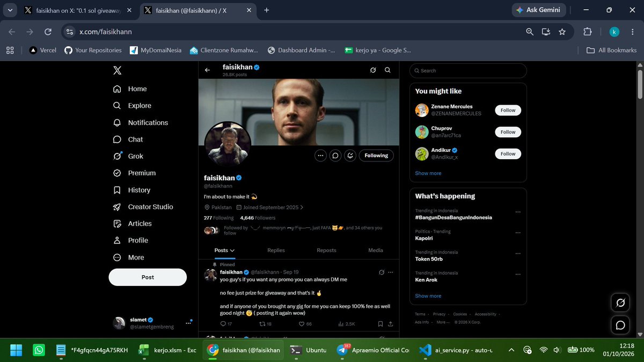Like the pinned post with 66 likes
The image size is (644, 362).
pos(305,324)
